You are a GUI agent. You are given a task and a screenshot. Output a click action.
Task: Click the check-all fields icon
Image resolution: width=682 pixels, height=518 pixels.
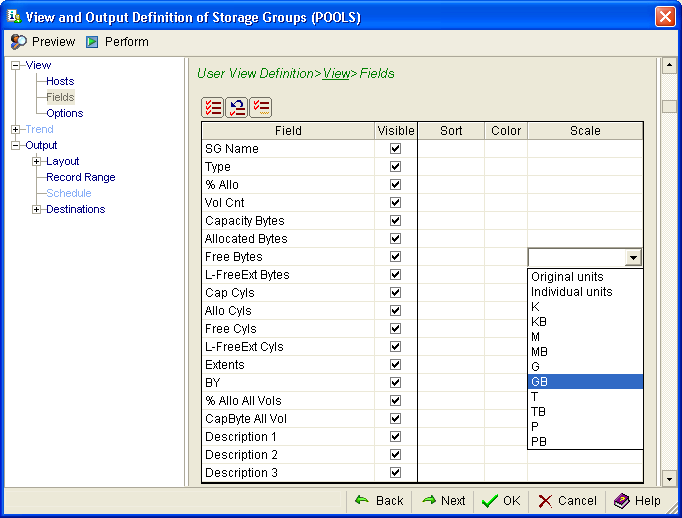[x=213, y=108]
